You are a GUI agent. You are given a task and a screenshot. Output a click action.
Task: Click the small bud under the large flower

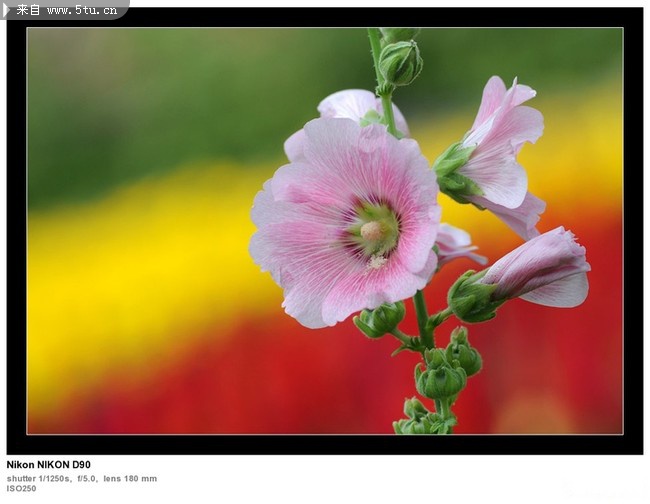[x=379, y=321]
